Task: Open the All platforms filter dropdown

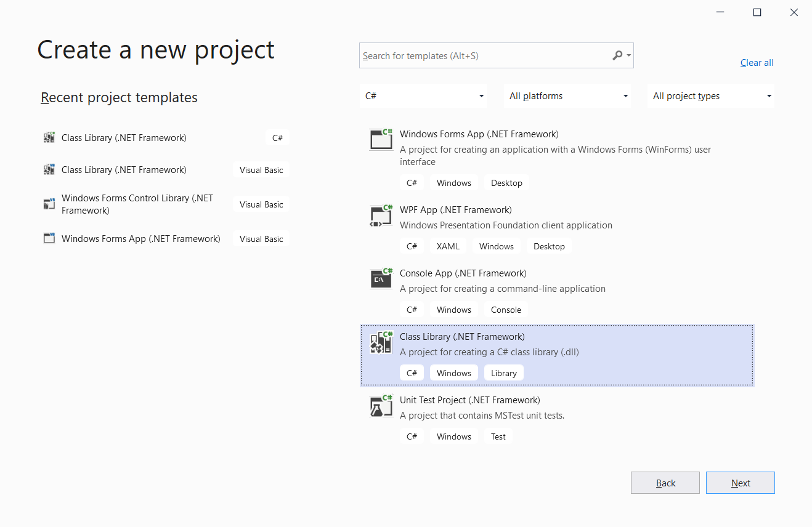Action: pos(567,96)
